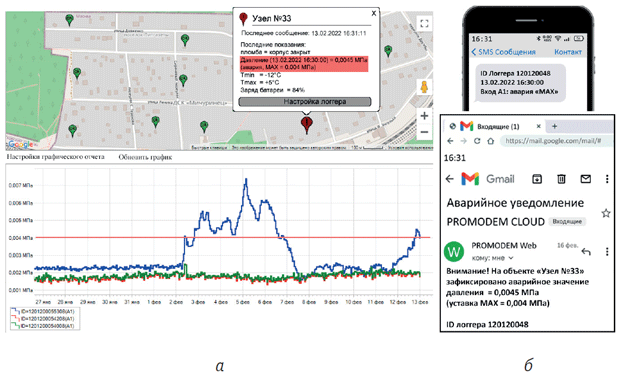The height and width of the screenshot is (376, 620).
Task: Click the green W sender avatar
Action: (454, 251)
